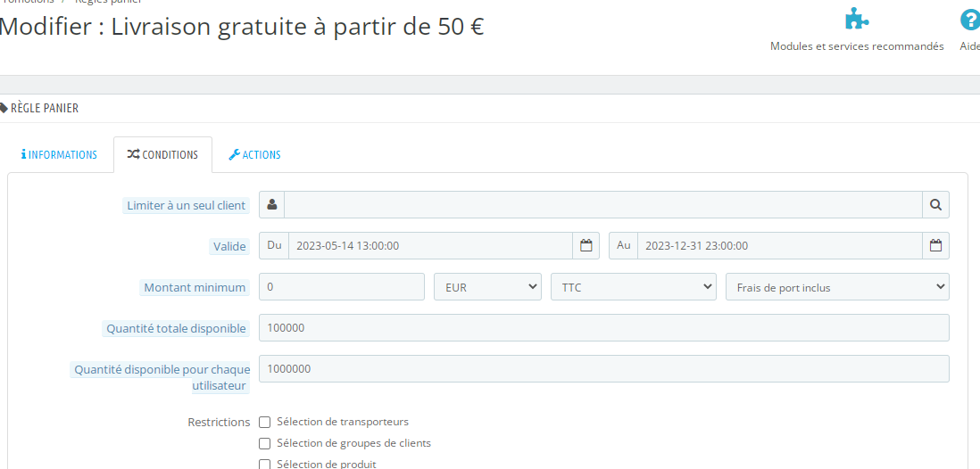Click the Valide field label
The image size is (980, 469).
229,246
